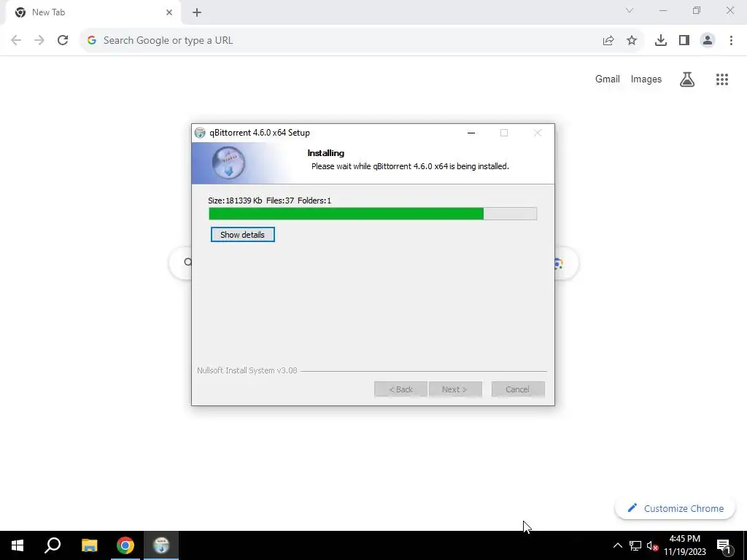Open the Windows Start menu
Viewport: 747px width, 560px height.
point(18,545)
